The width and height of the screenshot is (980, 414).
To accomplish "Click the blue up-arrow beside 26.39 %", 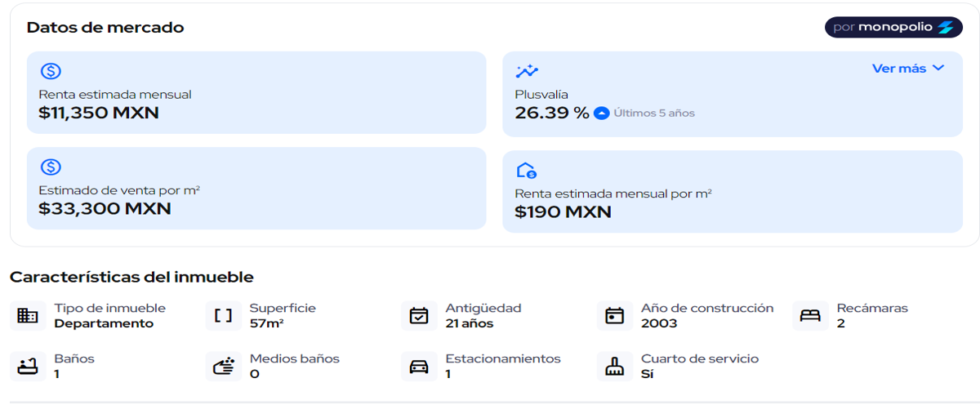I will pos(601,114).
